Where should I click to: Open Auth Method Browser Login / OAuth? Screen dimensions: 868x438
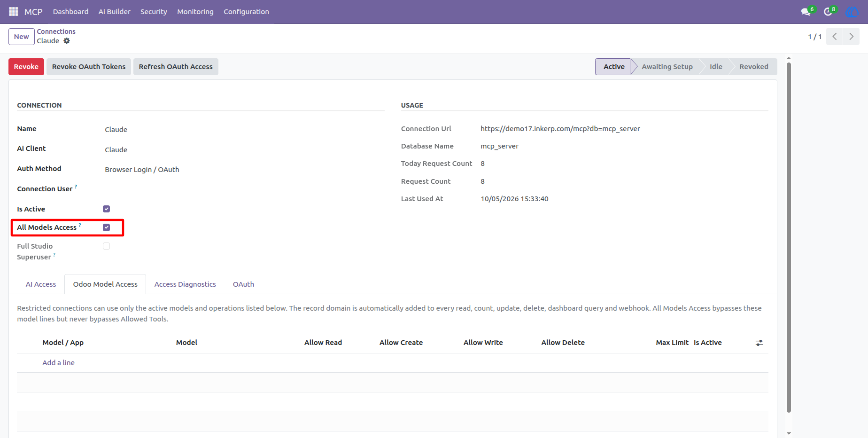click(142, 170)
